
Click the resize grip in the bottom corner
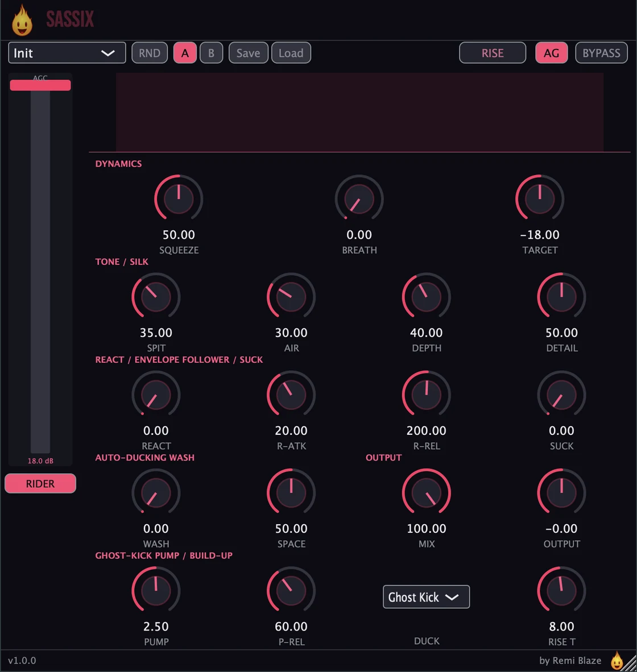pos(630,665)
